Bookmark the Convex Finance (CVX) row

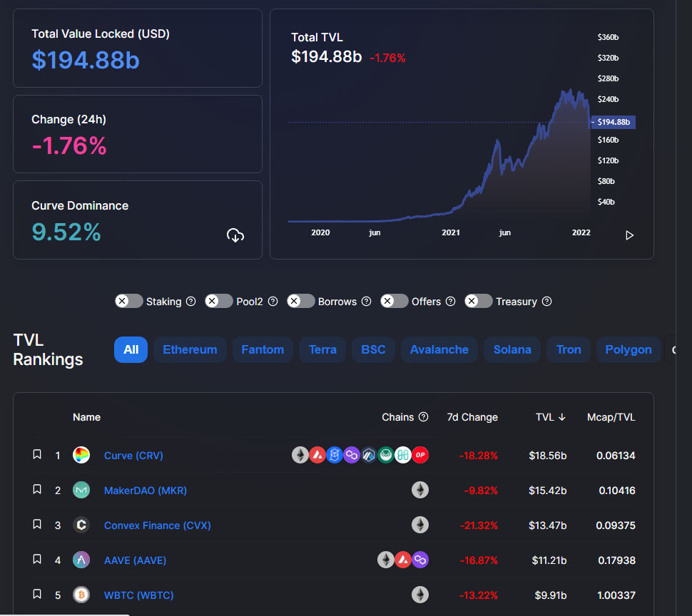37,524
